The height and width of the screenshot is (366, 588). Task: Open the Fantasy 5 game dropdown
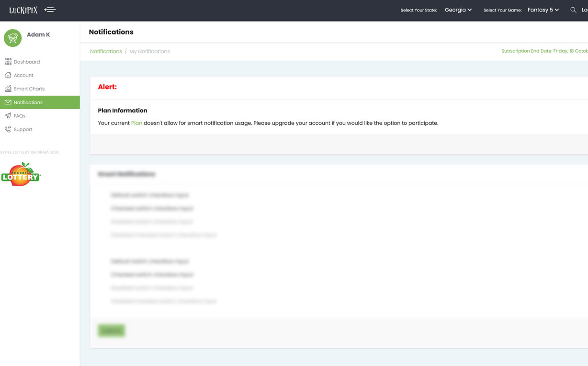pyautogui.click(x=543, y=10)
